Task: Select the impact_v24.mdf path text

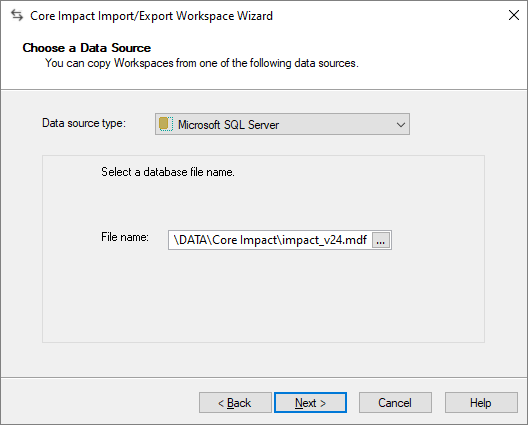Action: click(x=270, y=240)
